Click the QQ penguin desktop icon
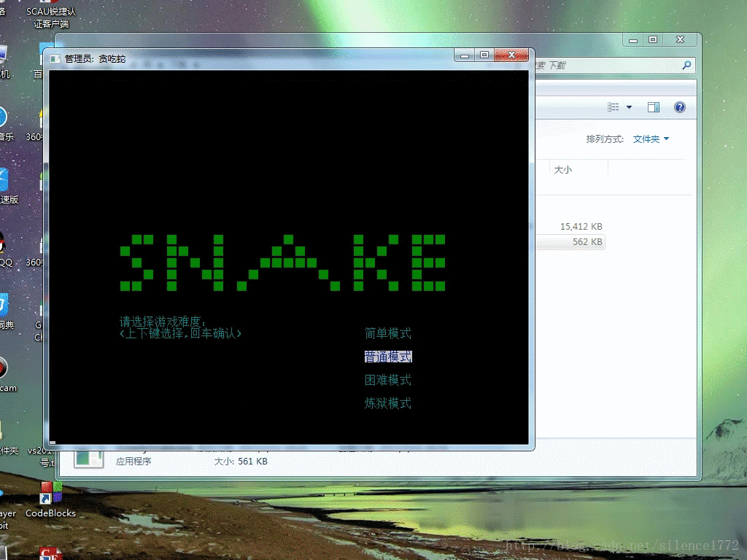 3,243
